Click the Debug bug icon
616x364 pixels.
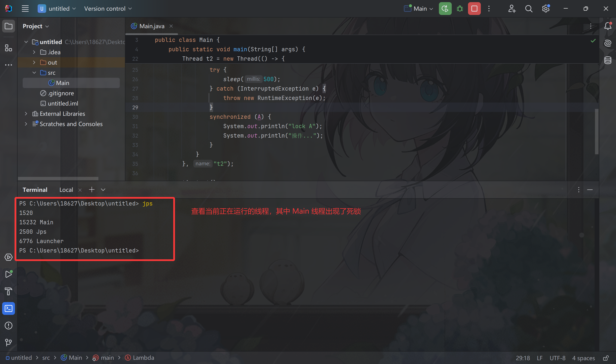tap(460, 9)
